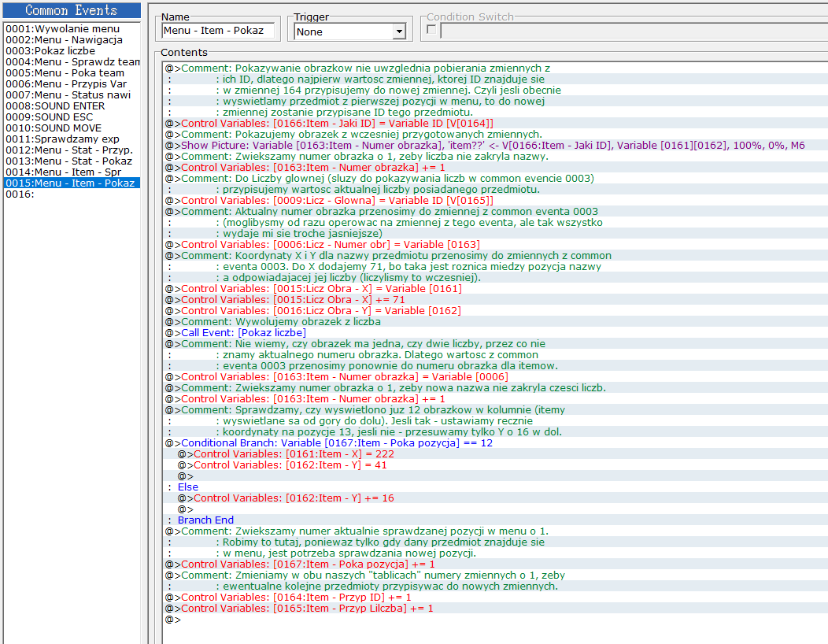Select '[0167:Item - Poka pozycja] += 1' line
The width and height of the screenshot is (828, 644).
pyautogui.click(x=495, y=564)
